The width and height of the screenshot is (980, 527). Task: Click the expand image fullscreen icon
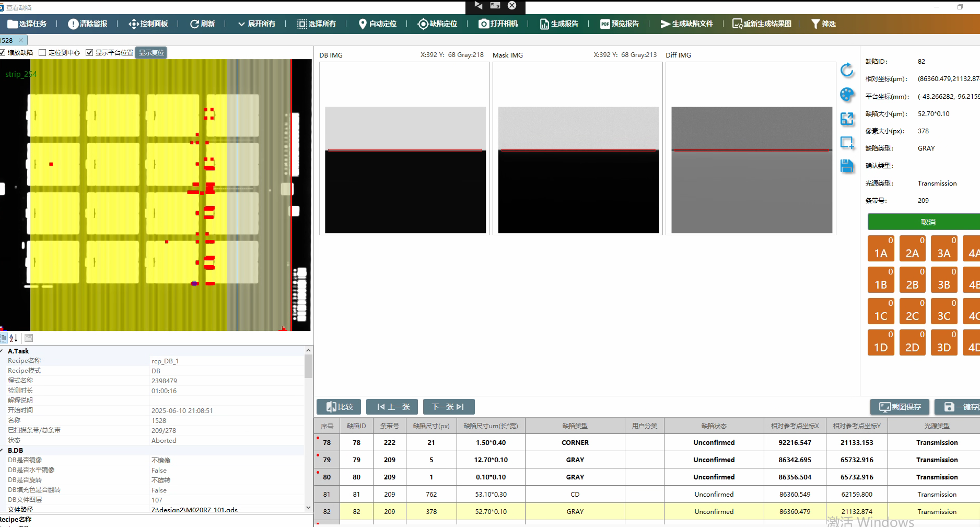click(x=847, y=119)
